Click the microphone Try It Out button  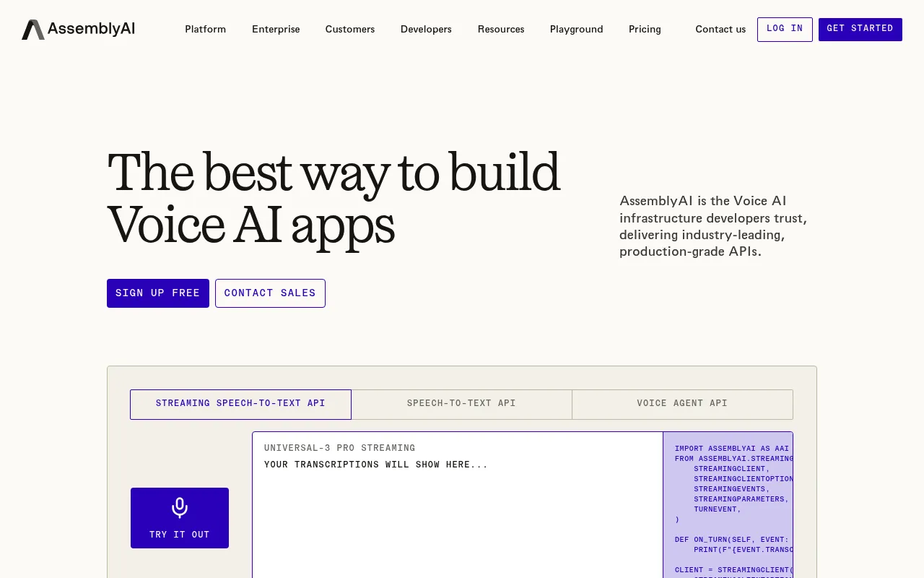[x=180, y=518]
